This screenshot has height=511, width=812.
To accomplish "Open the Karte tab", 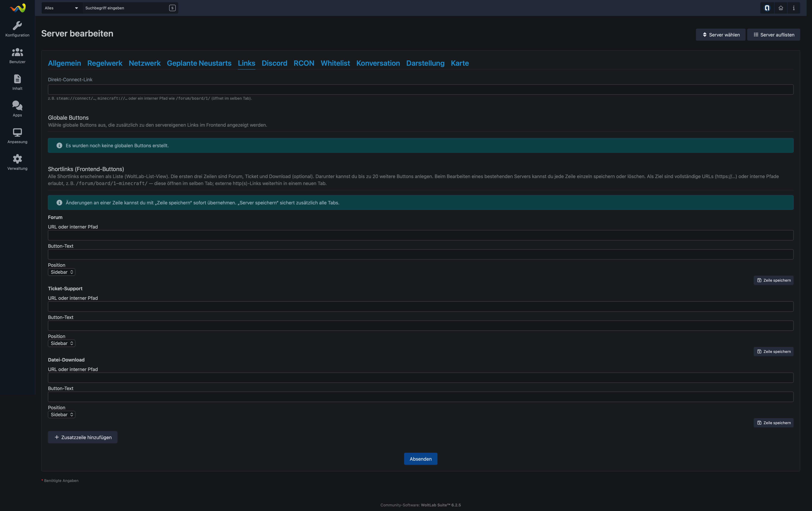I will click(x=460, y=63).
